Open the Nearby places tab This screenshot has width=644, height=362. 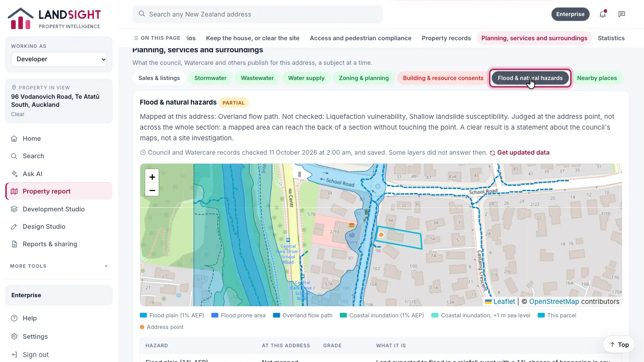pos(597,78)
